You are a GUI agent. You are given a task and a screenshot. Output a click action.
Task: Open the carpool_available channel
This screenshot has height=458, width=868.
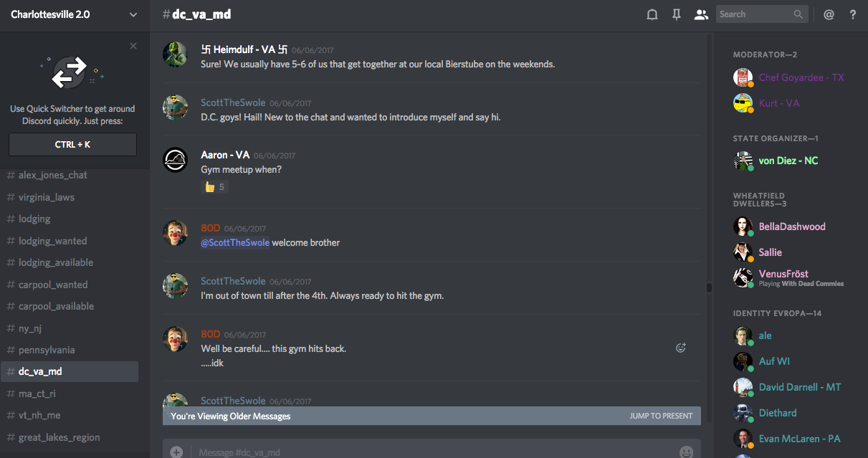pos(56,306)
